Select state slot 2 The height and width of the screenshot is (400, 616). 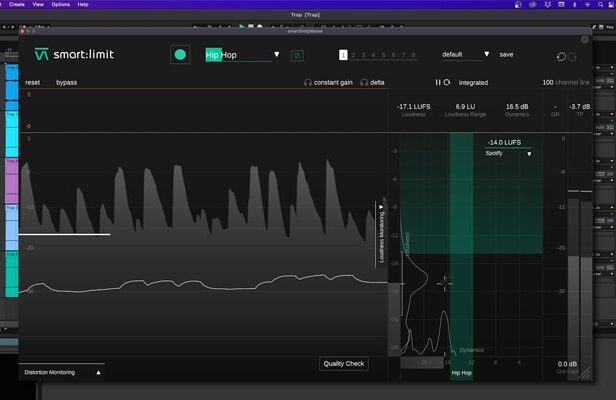(353, 55)
